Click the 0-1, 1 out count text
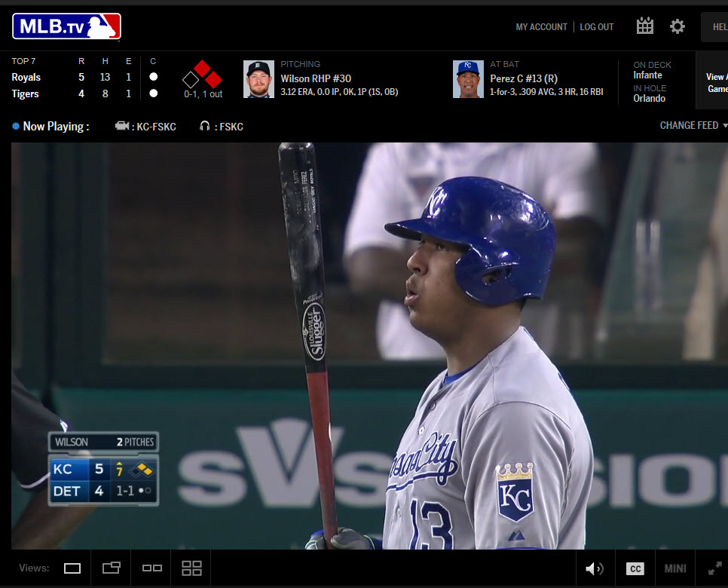This screenshot has width=728, height=588. point(203,94)
